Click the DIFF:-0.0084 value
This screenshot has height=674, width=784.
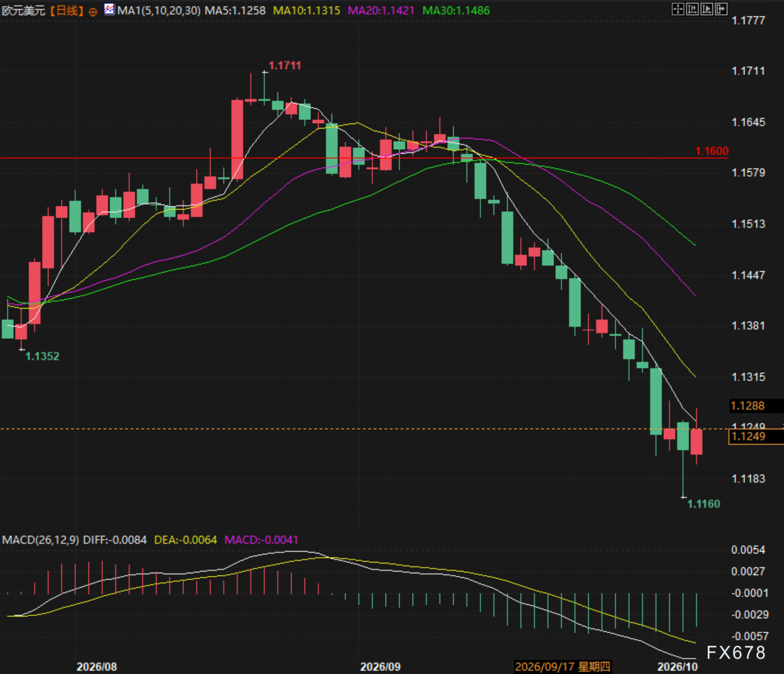[x=115, y=540]
